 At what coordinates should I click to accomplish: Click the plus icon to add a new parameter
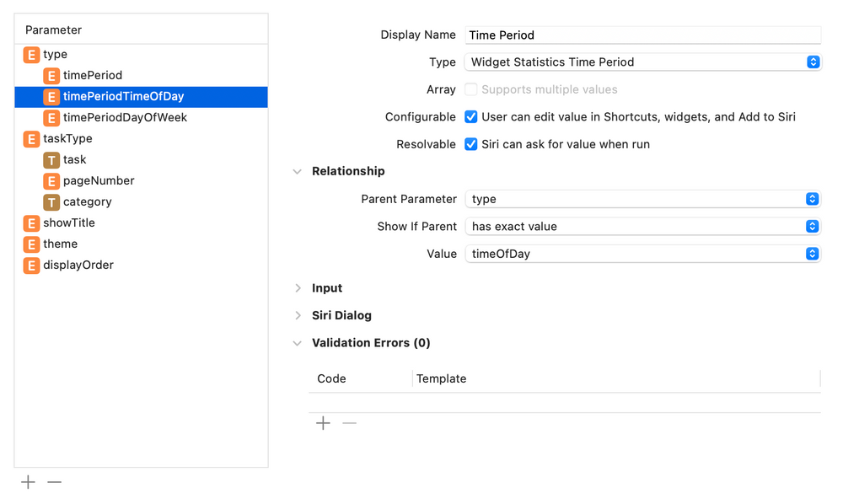[x=28, y=481]
